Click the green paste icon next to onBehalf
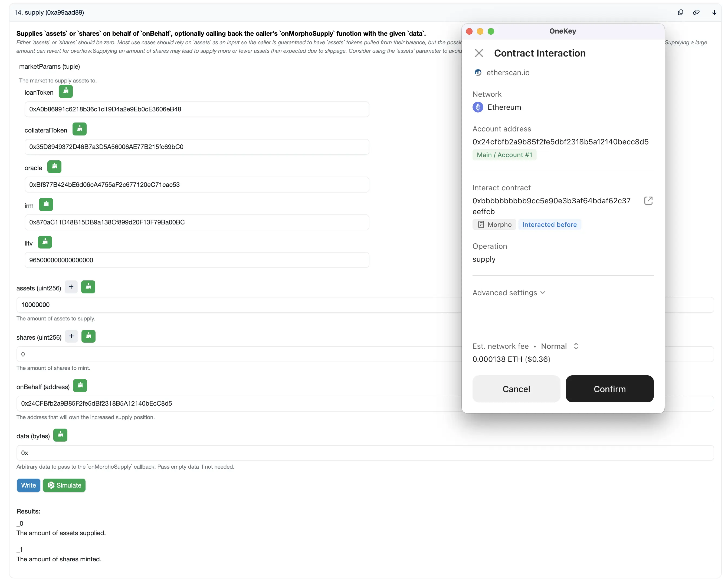The height and width of the screenshot is (583, 728). (x=80, y=386)
